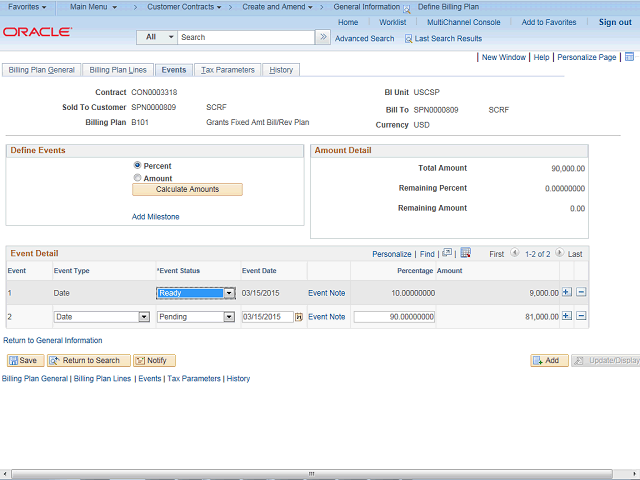This screenshot has width=640, height=480.
Task: Click the bottom History footer link
Action: coord(238,379)
